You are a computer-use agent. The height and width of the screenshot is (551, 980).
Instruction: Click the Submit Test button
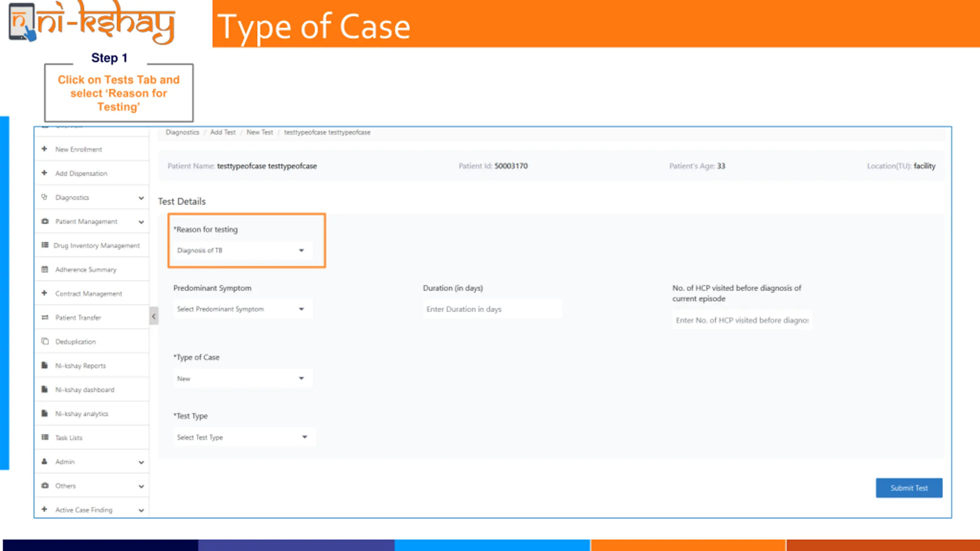pos(909,488)
